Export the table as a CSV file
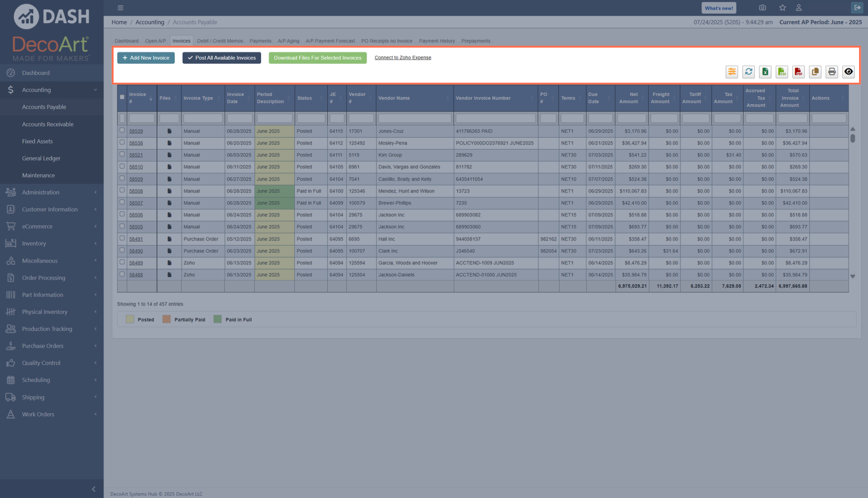 point(782,72)
